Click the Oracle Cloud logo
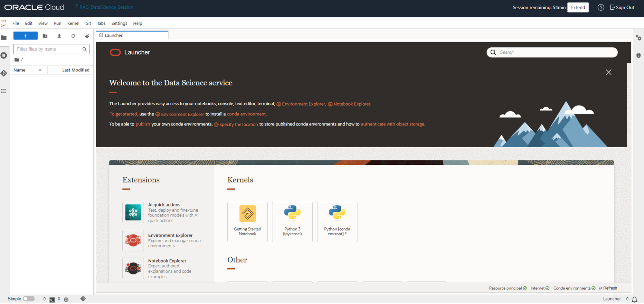 (34, 7)
